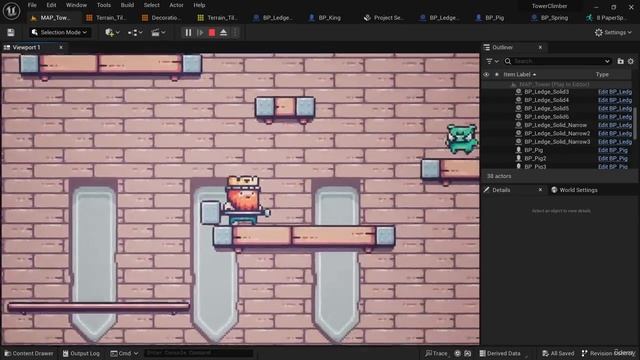
Task: Open the Window menu
Action: (x=76, y=5)
